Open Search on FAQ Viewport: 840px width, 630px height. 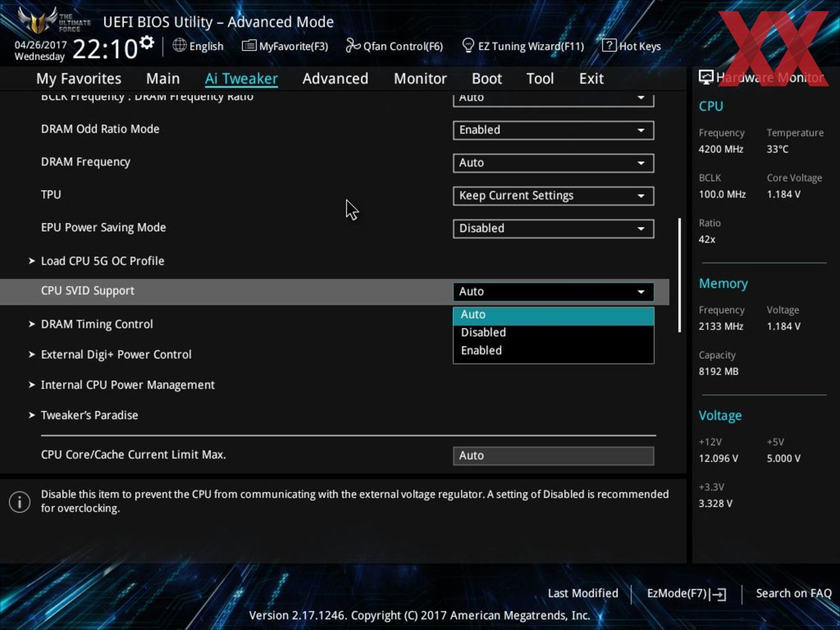tap(794, 594)
